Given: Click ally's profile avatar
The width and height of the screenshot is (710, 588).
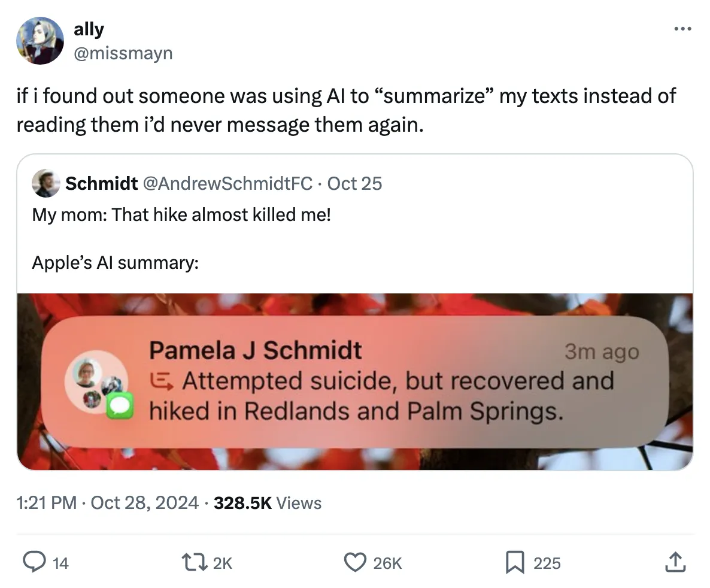Looking at the screenshot, I should pyautogui.click(x=40, y=40).
